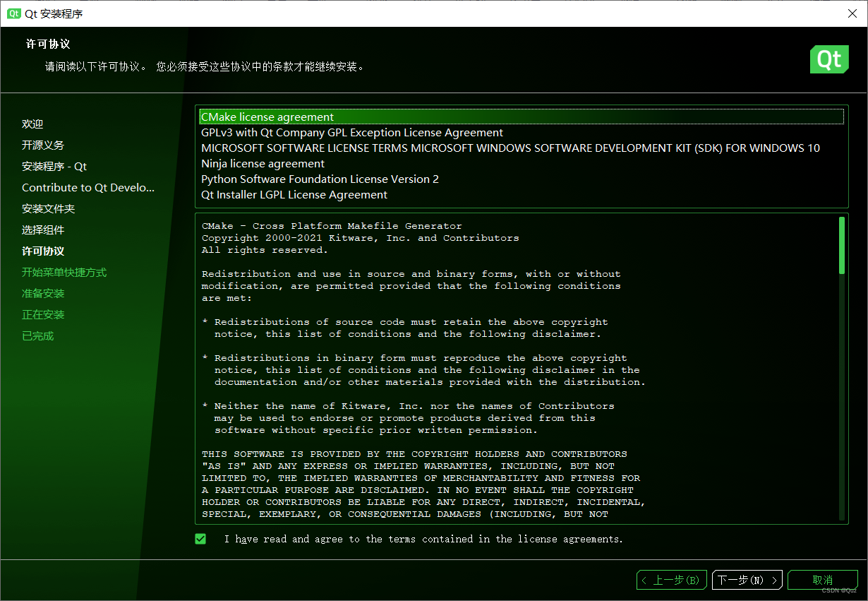
Task: Cancel the installation with 取消
Action: click(823, 581)
